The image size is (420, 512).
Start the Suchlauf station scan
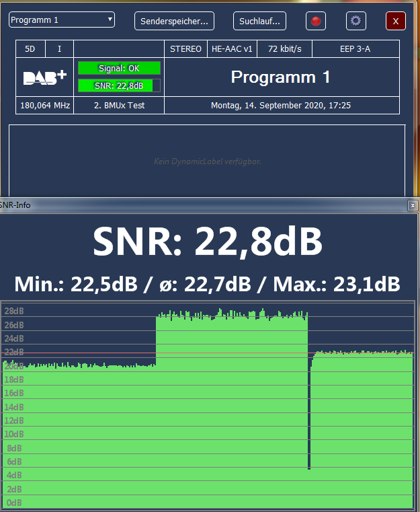pos(259,21)
